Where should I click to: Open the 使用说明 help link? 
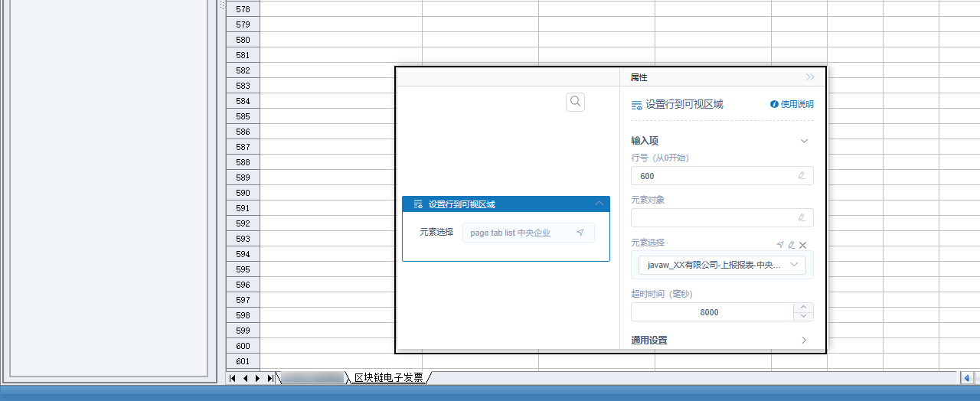[x=797, y=104]
